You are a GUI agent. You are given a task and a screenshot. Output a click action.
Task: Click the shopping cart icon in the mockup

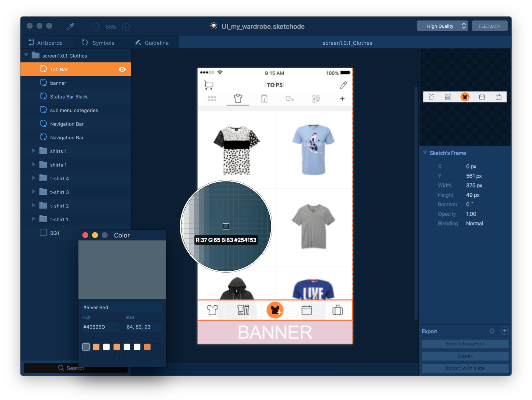(x=209, y=85)
